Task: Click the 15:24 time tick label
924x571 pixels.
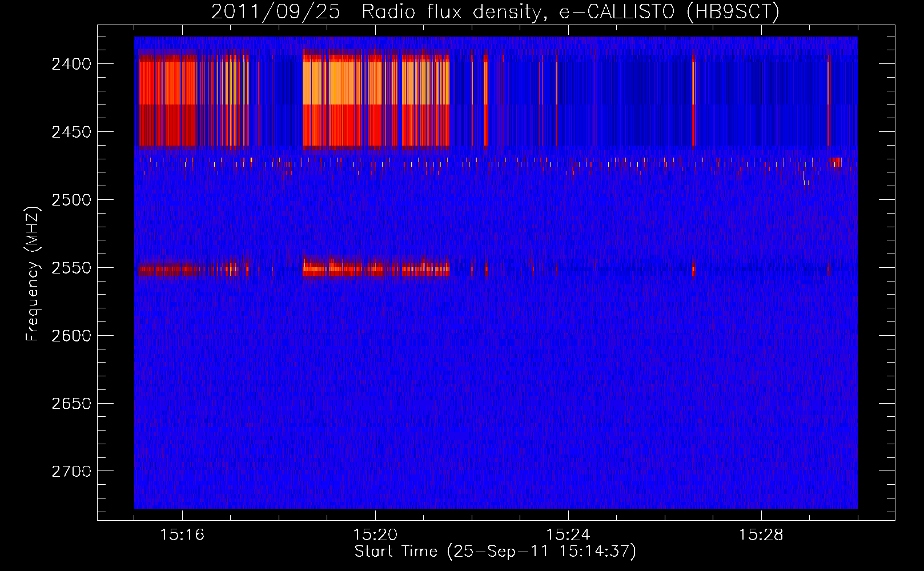Action: tap(568, 535)
